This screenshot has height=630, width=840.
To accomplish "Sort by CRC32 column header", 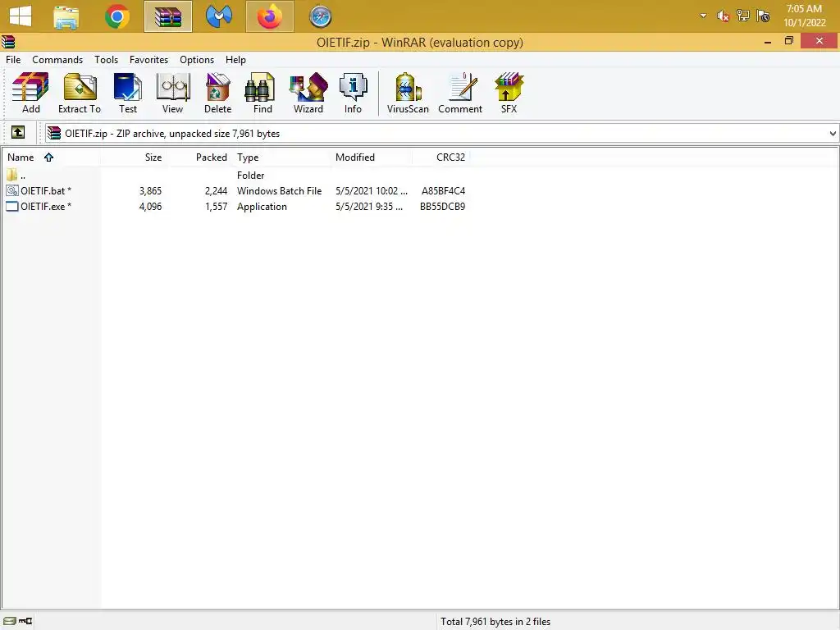I will (441, 157).
